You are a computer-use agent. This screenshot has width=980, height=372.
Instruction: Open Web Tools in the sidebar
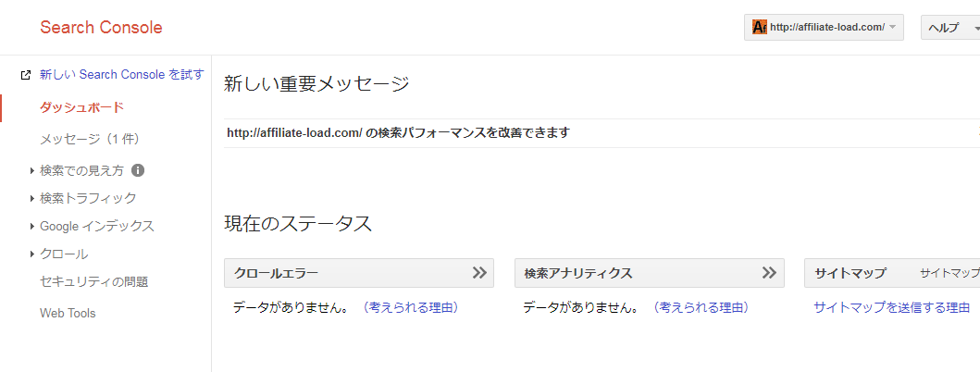point(68,313)
